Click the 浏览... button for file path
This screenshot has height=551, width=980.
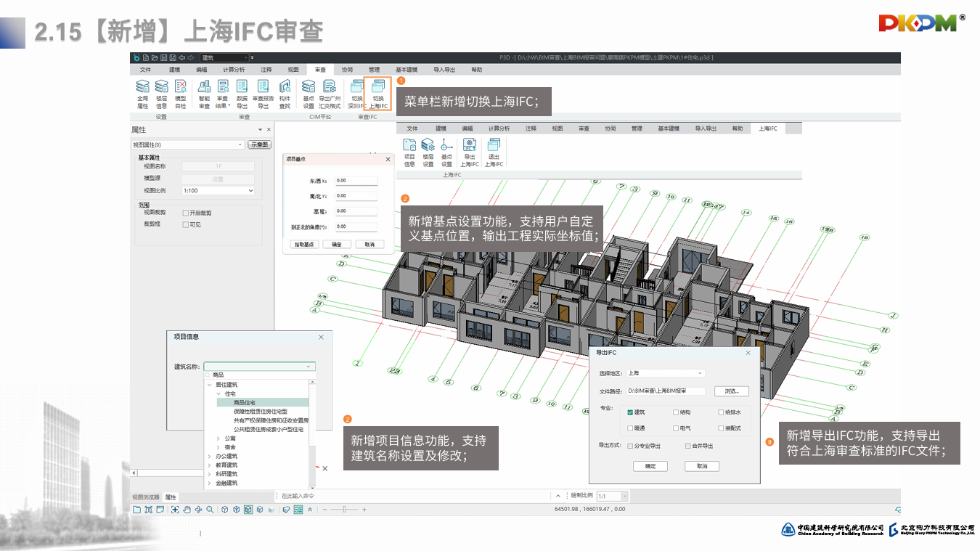tap(731, 391)
